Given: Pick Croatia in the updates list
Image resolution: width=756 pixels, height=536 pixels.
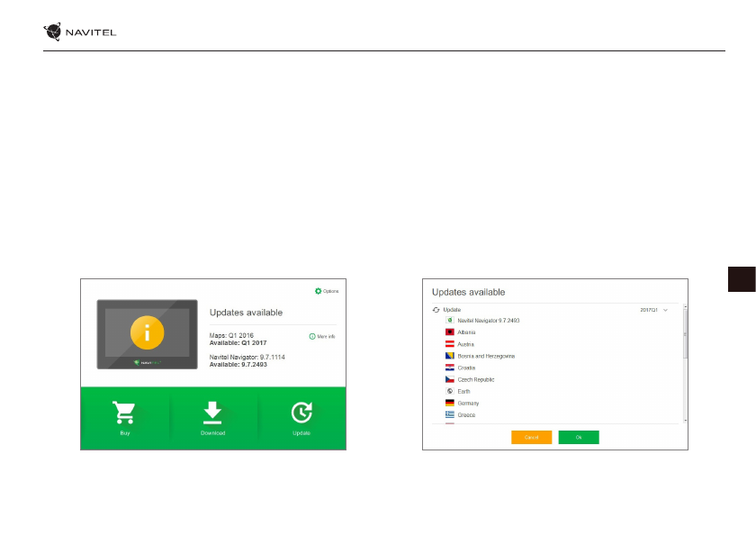Looking at the screenshot, I should tap(466, 368).
